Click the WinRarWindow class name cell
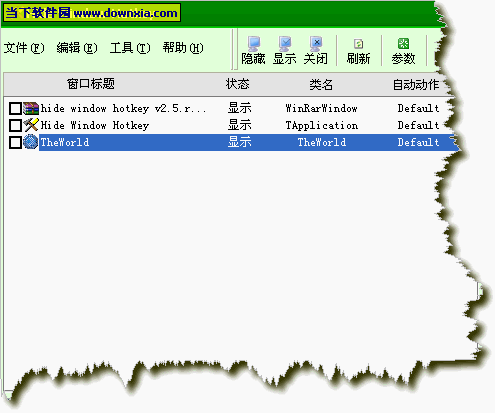The image size is (495, 413). click(321, 108)
